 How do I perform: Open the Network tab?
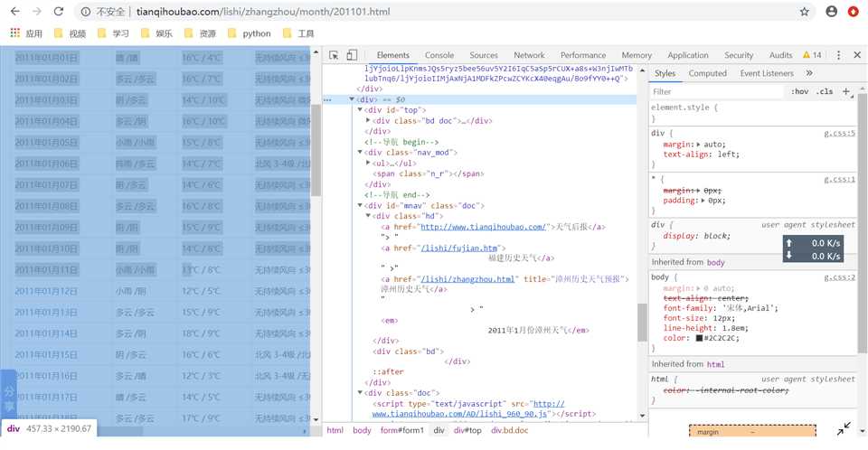coord(529,55)
